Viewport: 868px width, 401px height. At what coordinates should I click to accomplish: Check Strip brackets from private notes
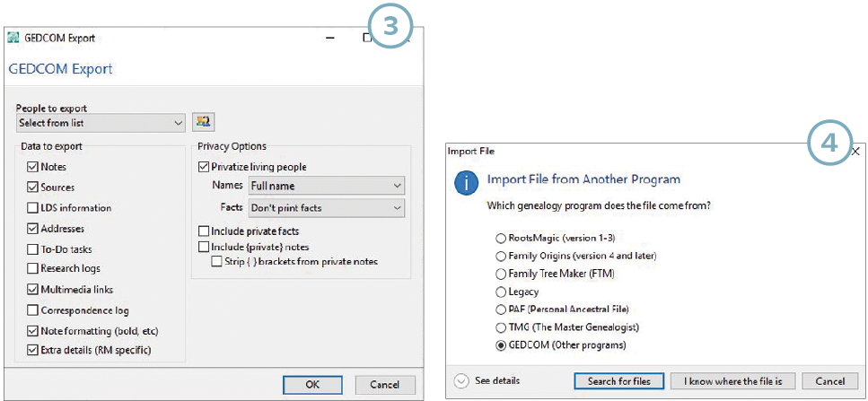(216, 262)
